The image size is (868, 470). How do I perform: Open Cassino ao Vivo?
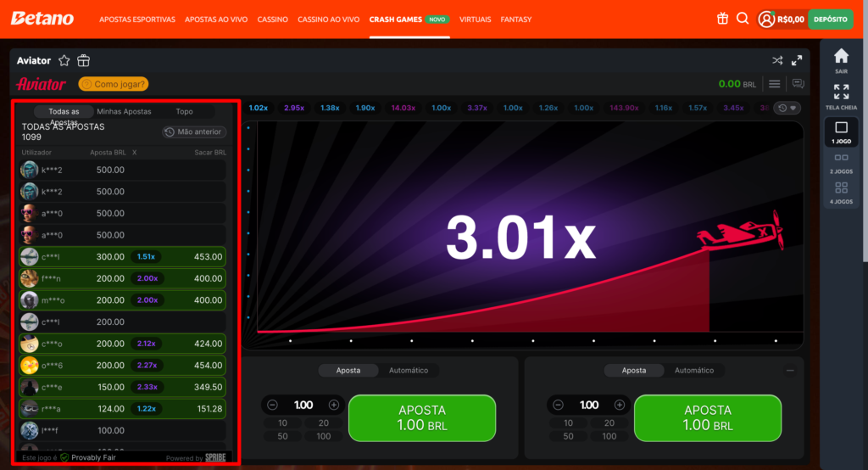click(x=329, y=20)
